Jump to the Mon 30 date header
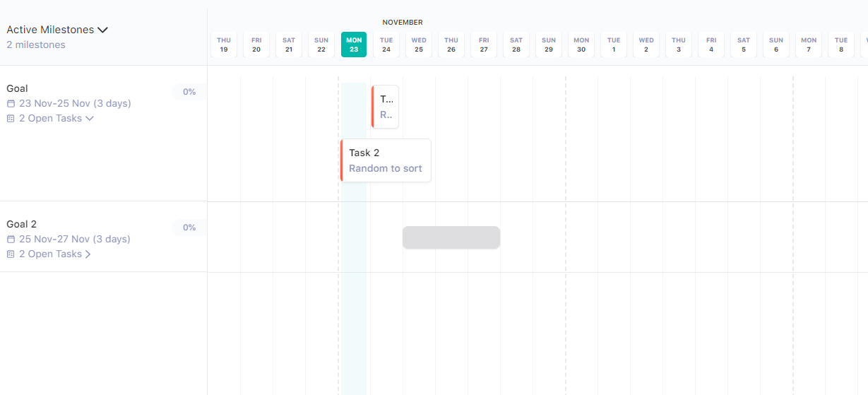Image resolution: width=868 pixels, height=395 pixels. coord(581,45)
